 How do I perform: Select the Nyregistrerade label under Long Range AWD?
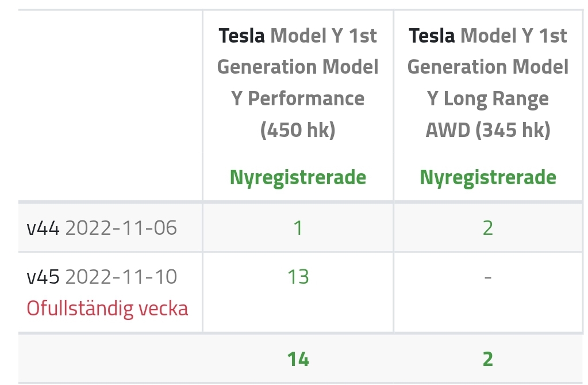click(488, 177)
